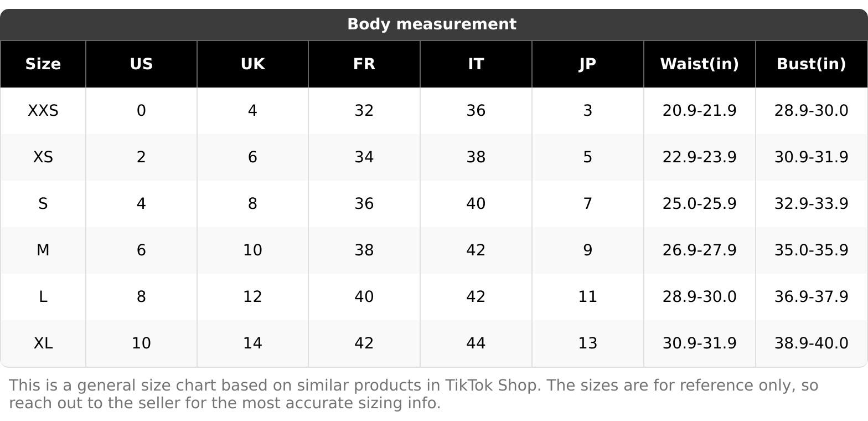Viewport: 868px width, 421px height.
Task: Select the Size column header
Action: click(43, 64)
